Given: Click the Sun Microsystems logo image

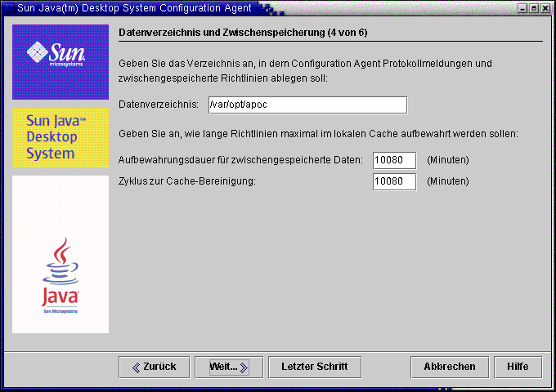Looking at the screenshot, I should pyautogui.click(x=61, y=62).
